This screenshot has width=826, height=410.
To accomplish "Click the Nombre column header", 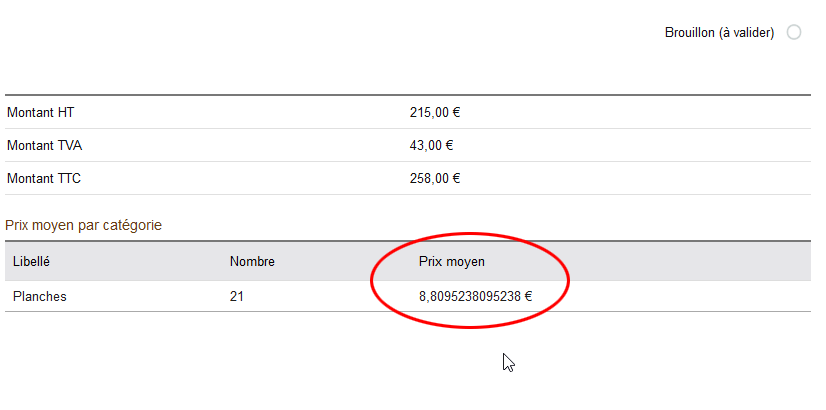I will 252,262.
